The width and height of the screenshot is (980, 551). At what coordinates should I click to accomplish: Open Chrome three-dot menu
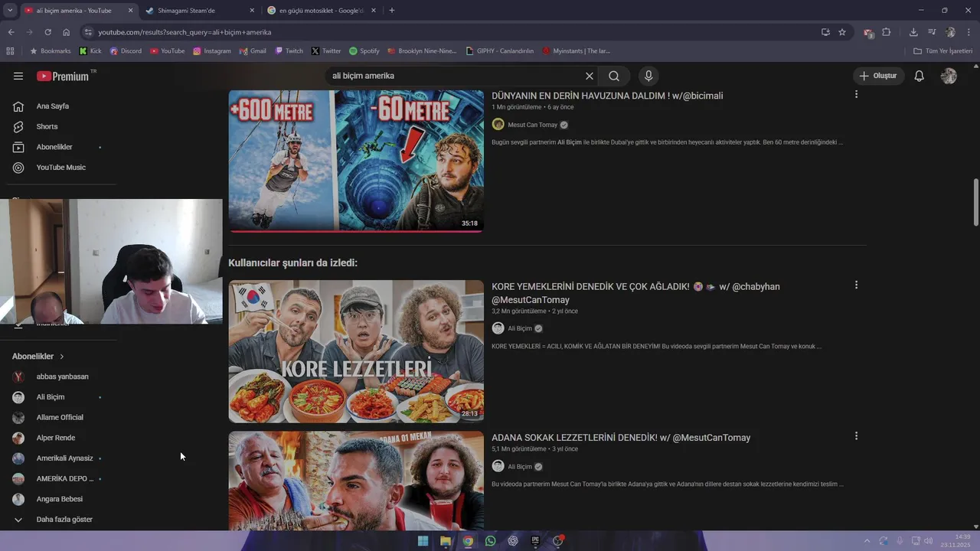click(x=969, y=32)
